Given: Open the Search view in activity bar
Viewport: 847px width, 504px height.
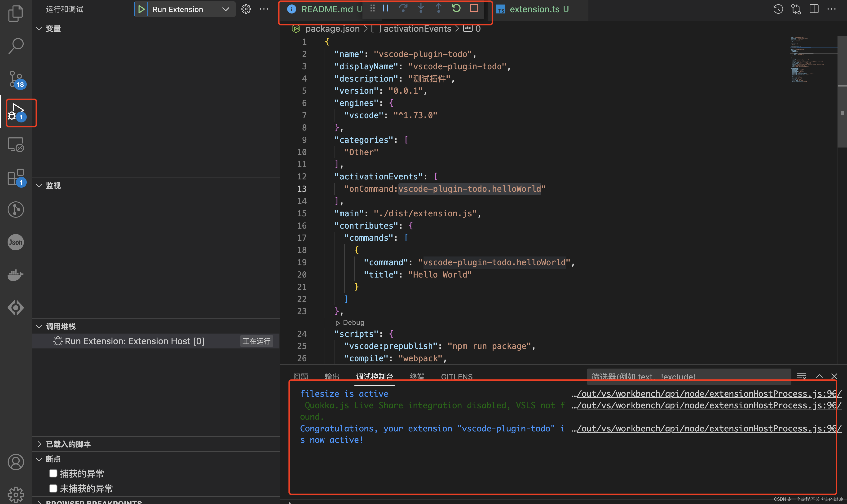Looking at the screenshot, I should [16, 46].
